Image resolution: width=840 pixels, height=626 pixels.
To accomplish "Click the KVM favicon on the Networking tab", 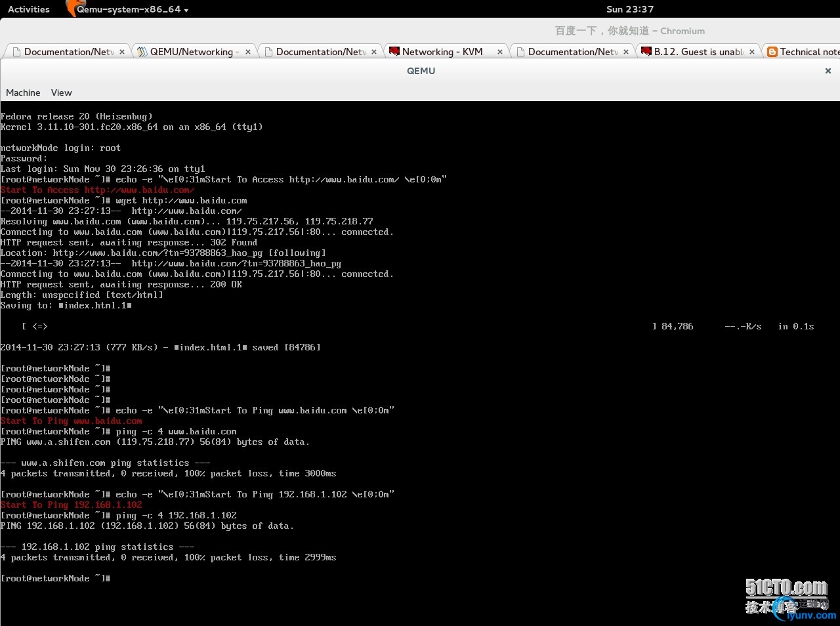I will (x=394, y=51).
